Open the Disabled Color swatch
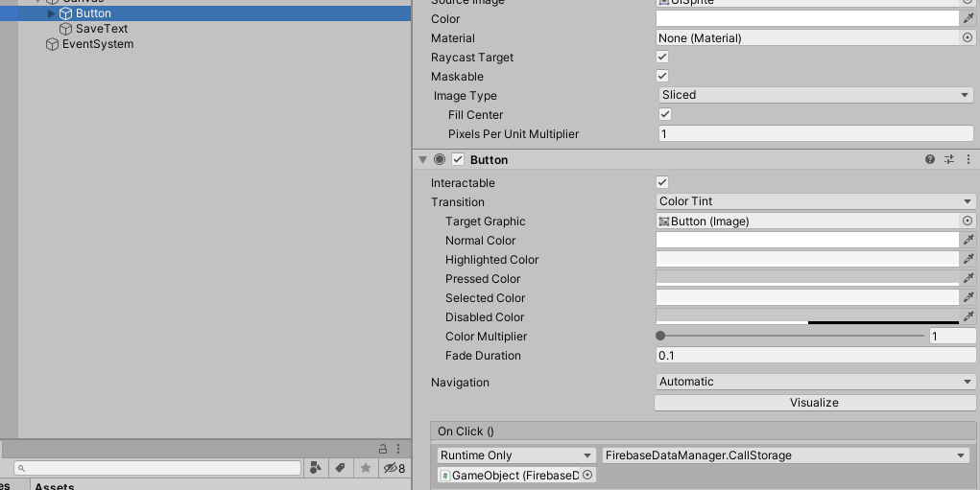The height and width of the screenshot is (490, 980). 807,316
